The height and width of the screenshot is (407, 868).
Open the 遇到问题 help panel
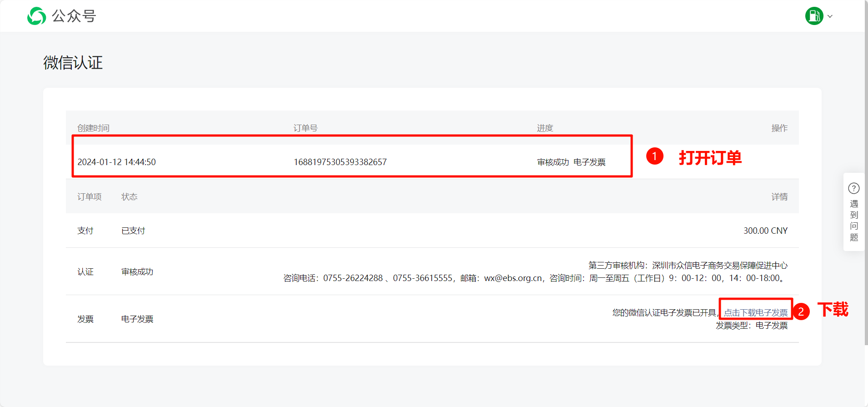[x=853, y=212]
